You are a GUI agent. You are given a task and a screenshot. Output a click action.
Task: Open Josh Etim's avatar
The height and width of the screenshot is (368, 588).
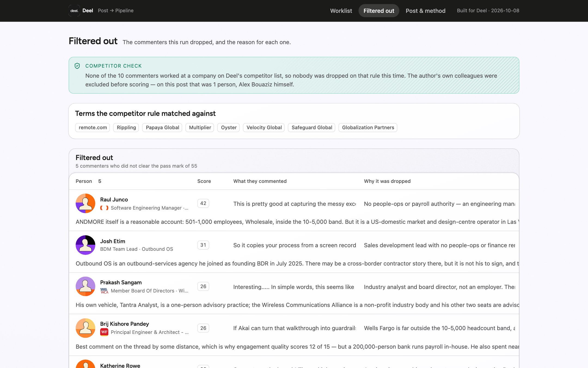point(85,245)
